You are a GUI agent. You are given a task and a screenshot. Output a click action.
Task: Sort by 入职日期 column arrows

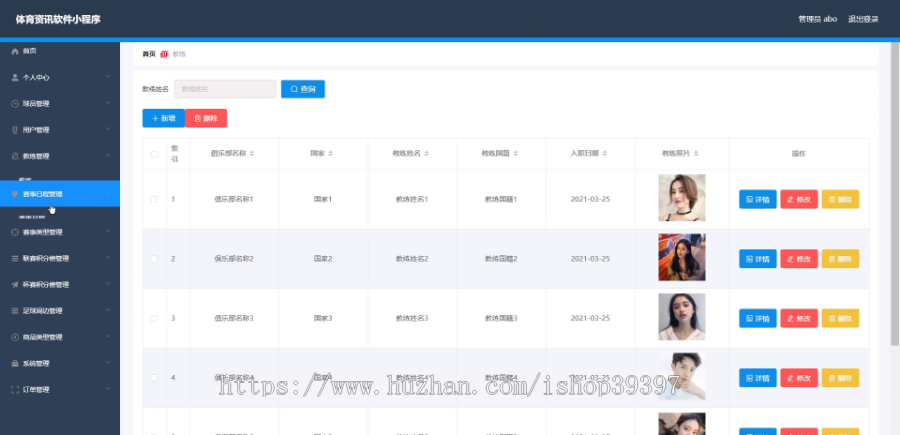(x=605, y=154)
